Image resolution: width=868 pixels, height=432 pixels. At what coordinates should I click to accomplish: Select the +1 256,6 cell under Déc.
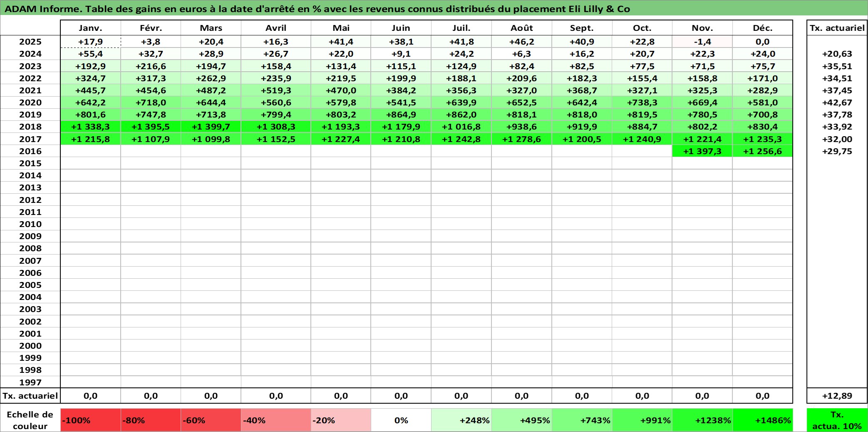[763, 151]
